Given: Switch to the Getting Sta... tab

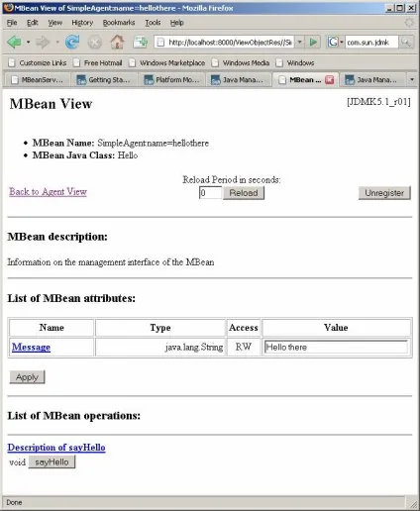Looking at the screenshot, I should click(104, 80).
